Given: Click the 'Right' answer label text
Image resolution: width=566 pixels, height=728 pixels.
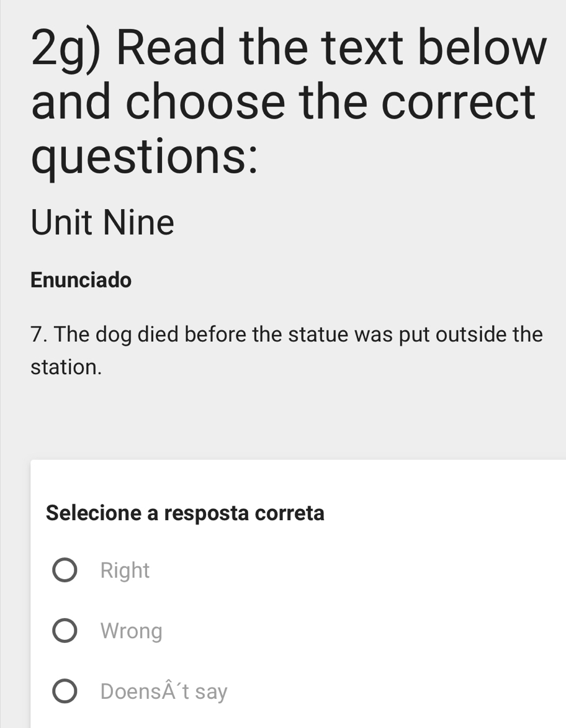Looking at the screenshot, I should 125,570.
